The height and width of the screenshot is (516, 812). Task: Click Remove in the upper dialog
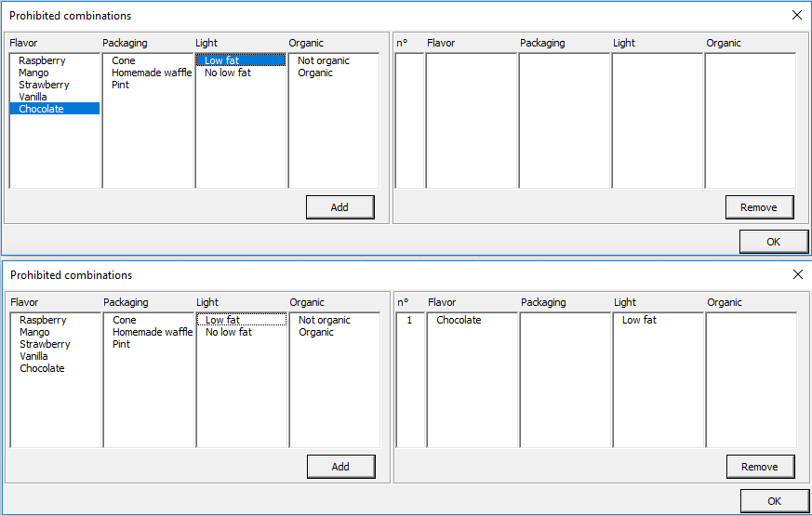coord(759,207)
